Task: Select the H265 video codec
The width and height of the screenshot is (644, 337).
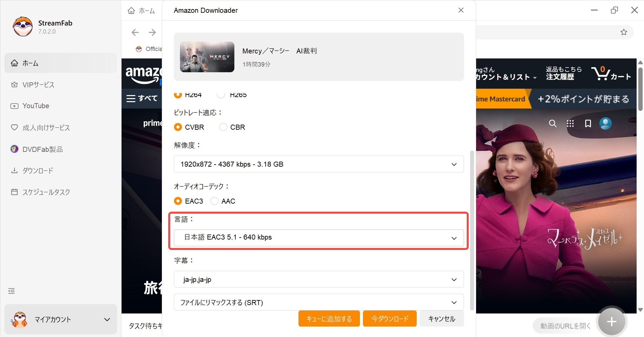Action: (x=221, y=95)
